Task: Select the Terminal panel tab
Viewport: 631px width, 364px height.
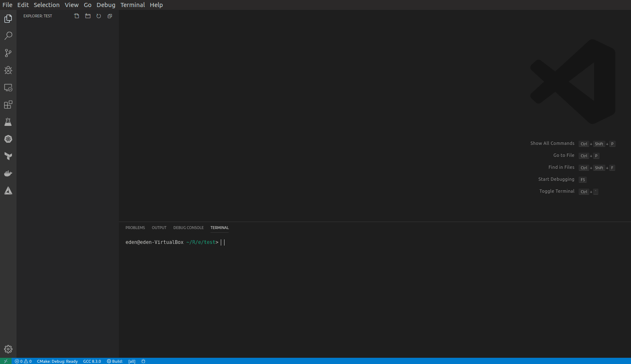Action: [220, 228]
